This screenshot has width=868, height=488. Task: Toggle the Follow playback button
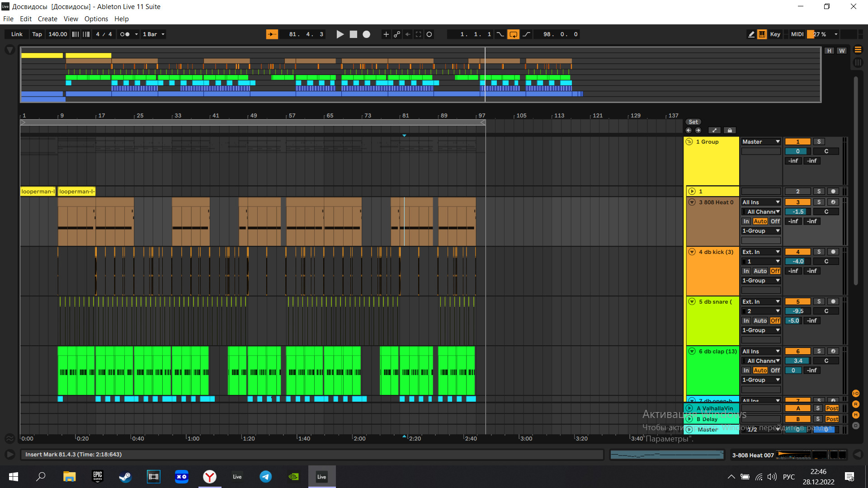click(272, 34)
